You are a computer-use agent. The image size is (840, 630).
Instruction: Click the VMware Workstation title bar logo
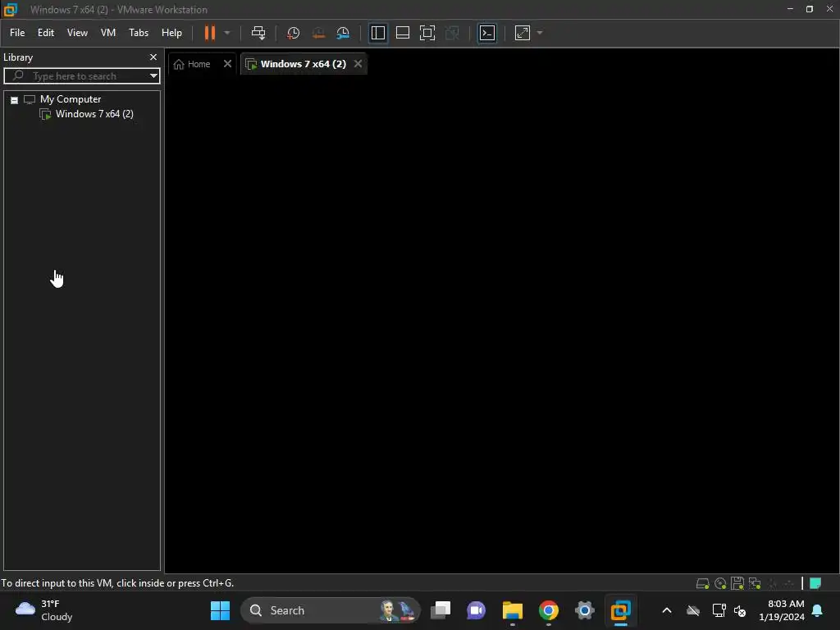[10, 10]
